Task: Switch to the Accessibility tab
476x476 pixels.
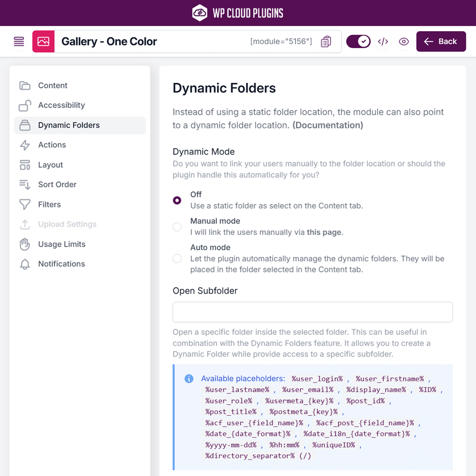Action: 61,105
